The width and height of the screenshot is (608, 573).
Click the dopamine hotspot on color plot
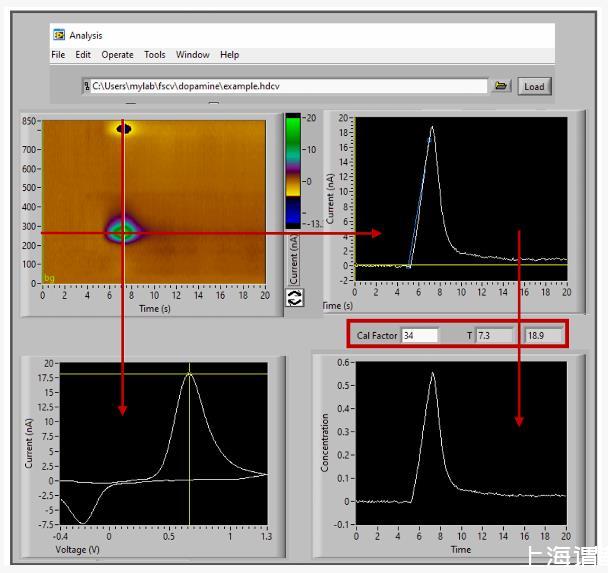pyautogui.click(x=122, y=231)
